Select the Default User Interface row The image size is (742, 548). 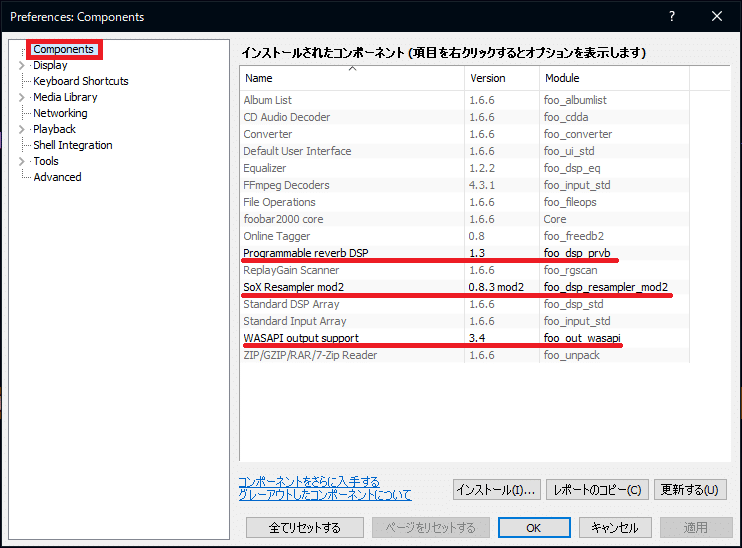coord(465,151)
